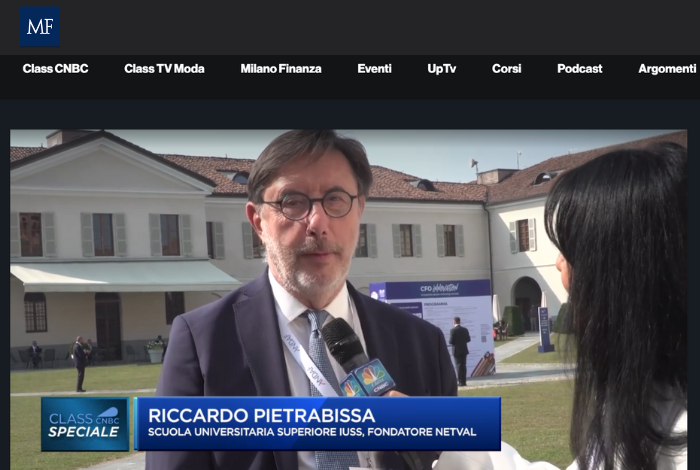
Task: Select the Eventi menu item
Action: click(x=374, y=69)
